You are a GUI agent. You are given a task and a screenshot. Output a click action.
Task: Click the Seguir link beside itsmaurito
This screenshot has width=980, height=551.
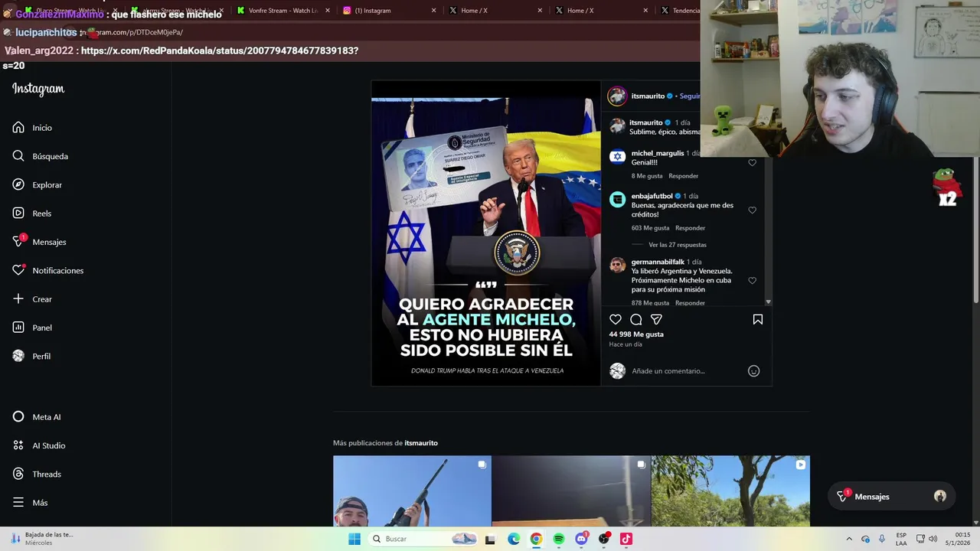click(690, 96)
